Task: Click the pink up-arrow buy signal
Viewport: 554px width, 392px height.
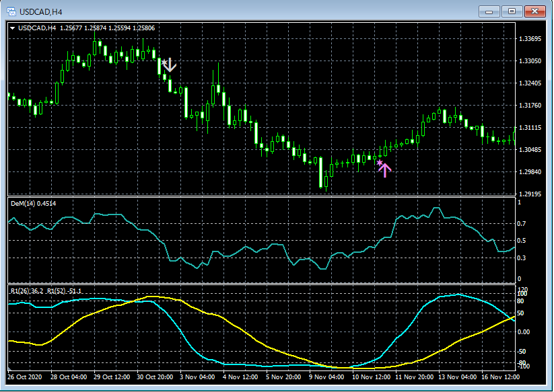Action: pyautogui.click(x=384, y=169)
